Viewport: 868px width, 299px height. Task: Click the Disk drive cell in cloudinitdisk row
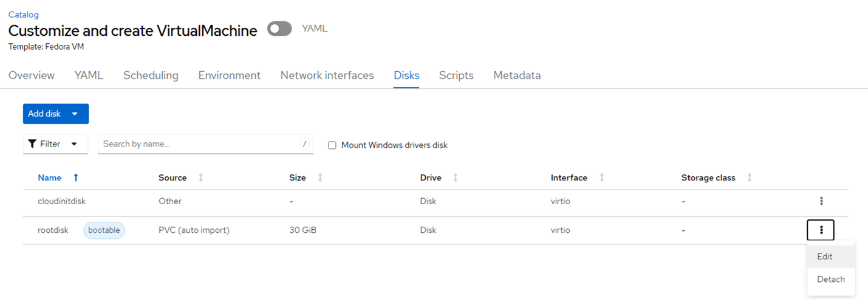pyautogui.click(x=428, y=201)
